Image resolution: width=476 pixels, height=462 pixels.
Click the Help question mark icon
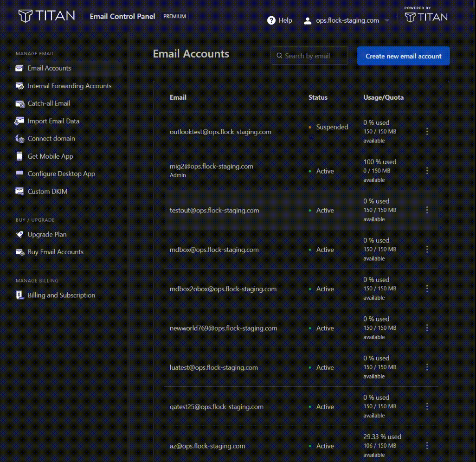point(271,20)
